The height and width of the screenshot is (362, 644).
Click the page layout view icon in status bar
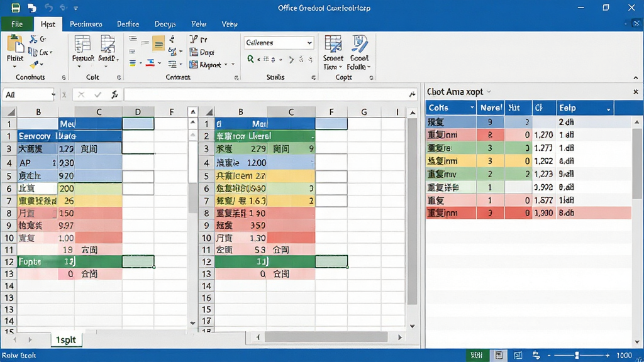click(499, 355)
